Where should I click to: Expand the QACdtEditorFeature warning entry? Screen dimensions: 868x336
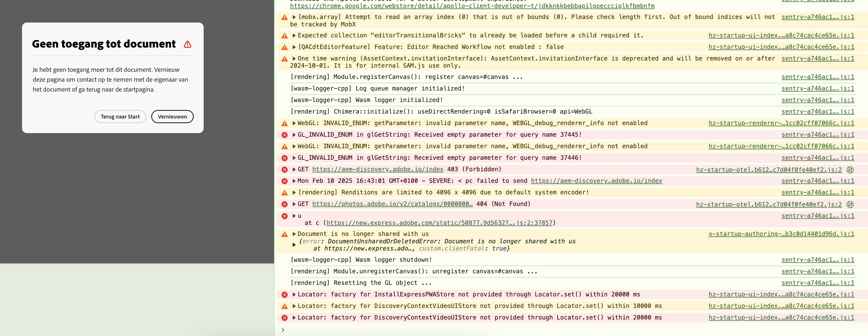[294, 47]
